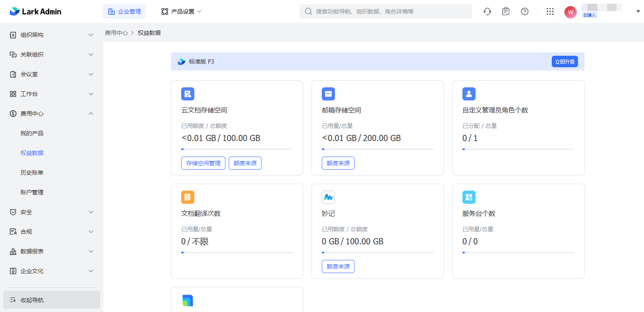Click the 自定义管理员角色个数 person icon
The width and height of the screenshot is (644, 312).
469,94
